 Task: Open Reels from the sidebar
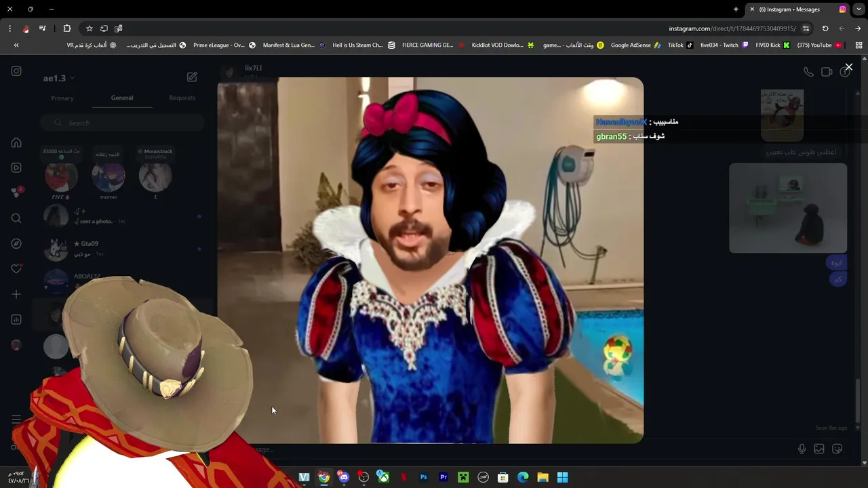[x=16, y=168]
